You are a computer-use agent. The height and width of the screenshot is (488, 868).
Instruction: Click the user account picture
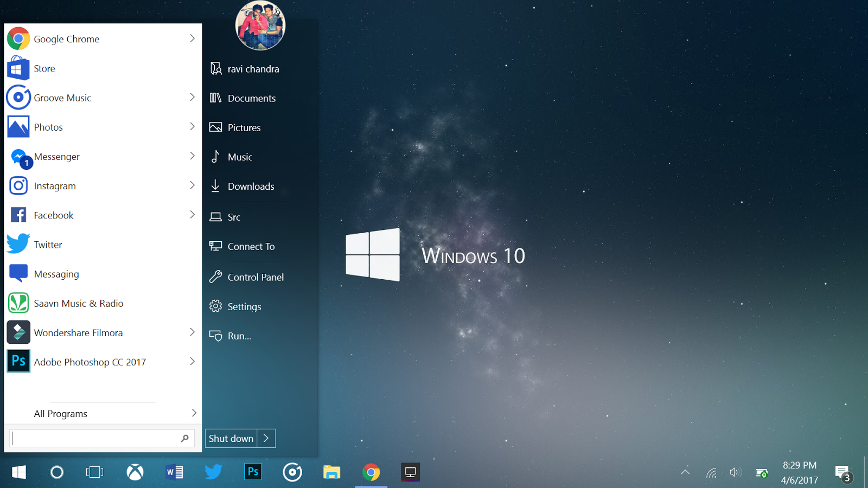(260, 25)
